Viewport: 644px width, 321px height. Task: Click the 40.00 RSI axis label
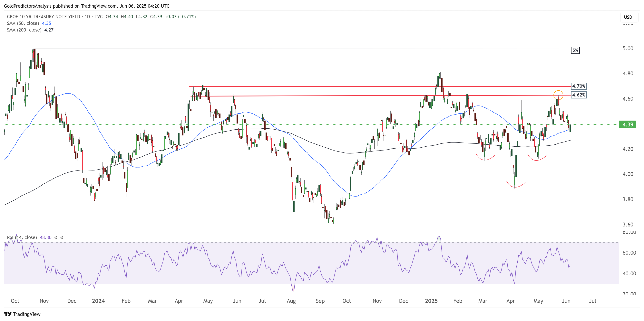629,273
